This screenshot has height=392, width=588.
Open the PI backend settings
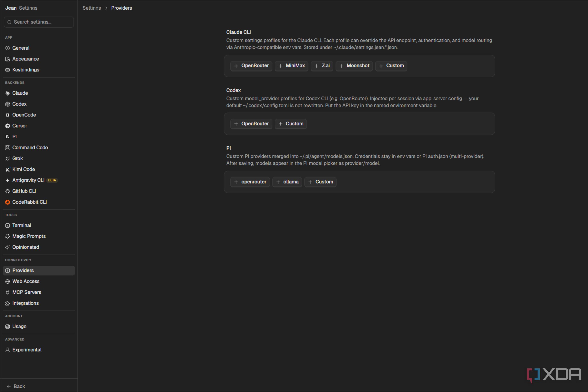(x=39, y=137)
